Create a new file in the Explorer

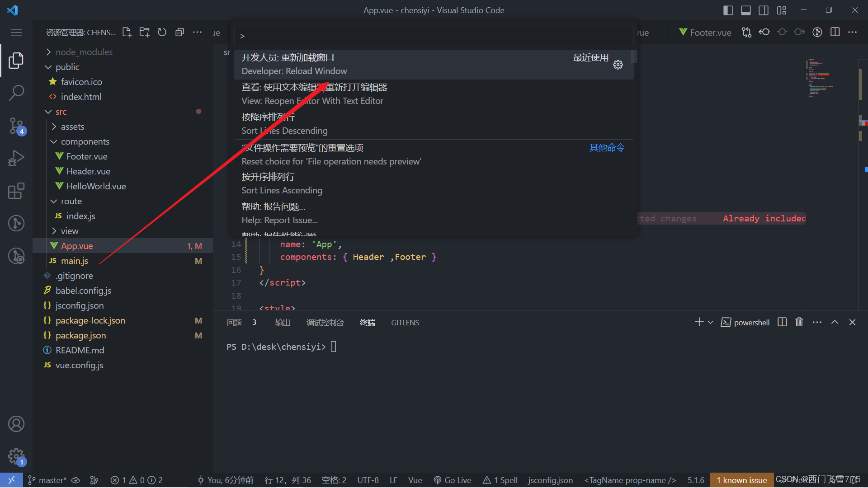(127, 32)
